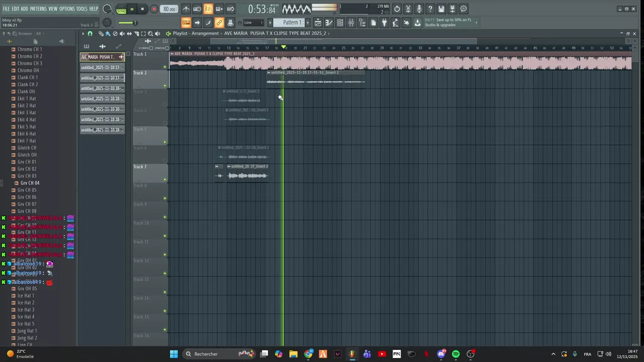Select the Delete tool in playlist toolbar
The image size is (644, 362).
[x=115, y=34]
